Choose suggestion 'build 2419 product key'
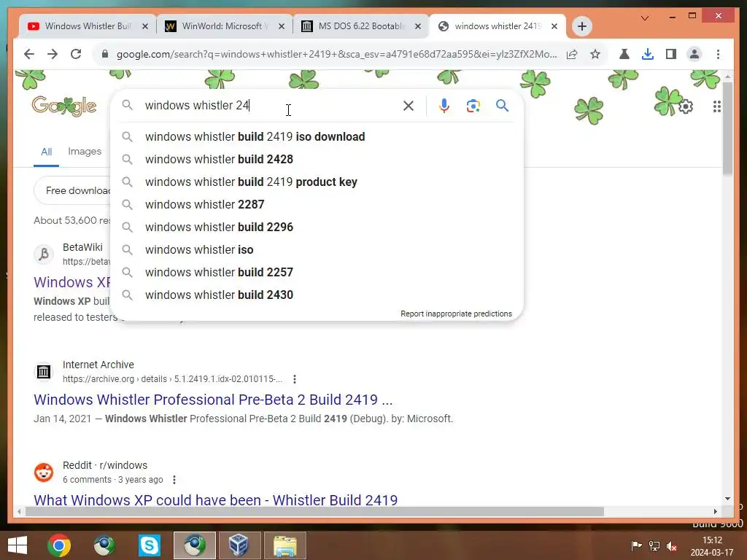 point(317,182)
